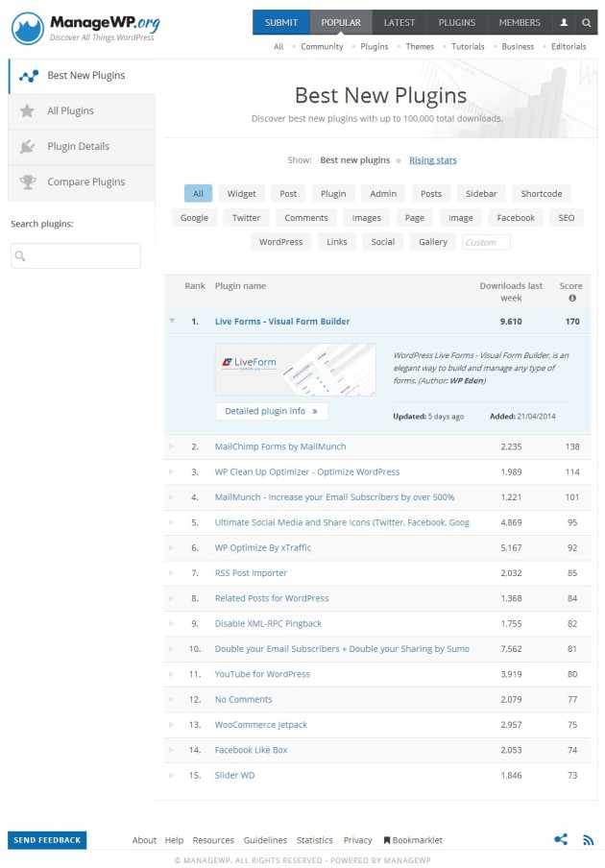Switch to the POPULAR tab

[341, 23]
